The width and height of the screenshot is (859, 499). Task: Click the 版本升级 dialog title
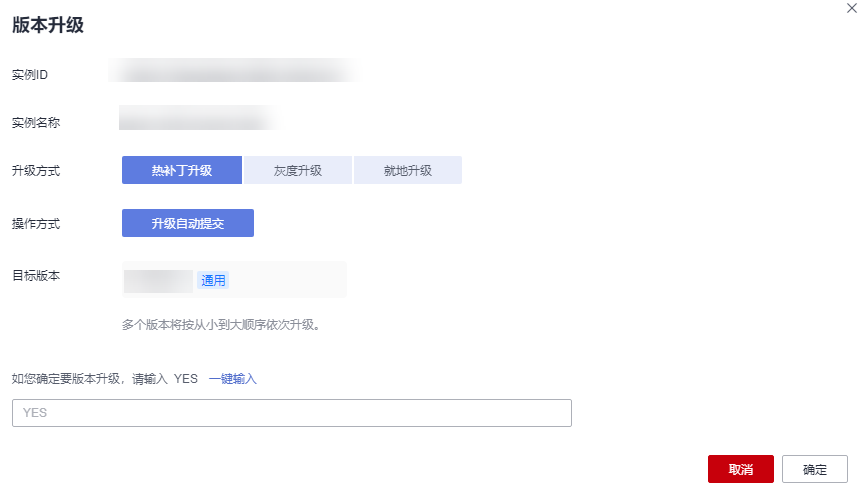click(x=48, y=27)
